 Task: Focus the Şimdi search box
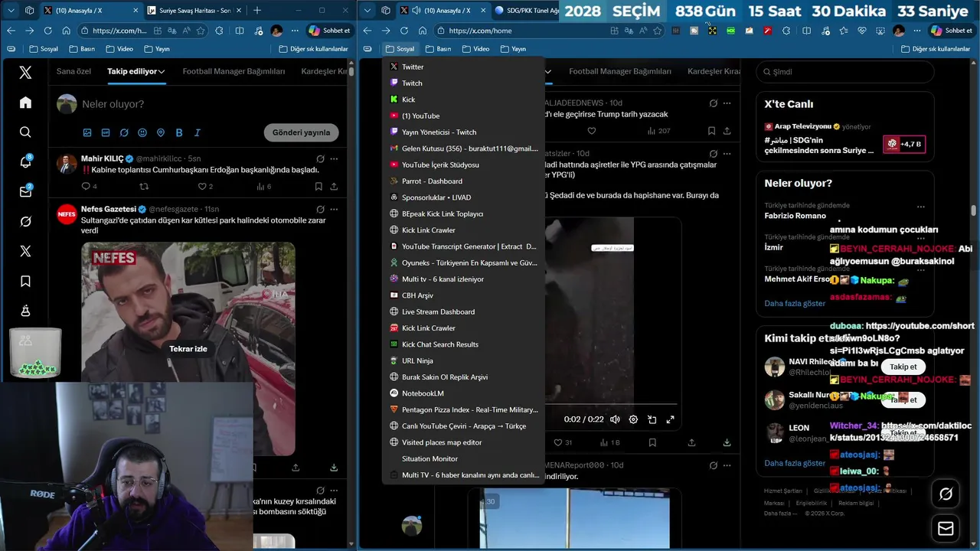(845, 72)
